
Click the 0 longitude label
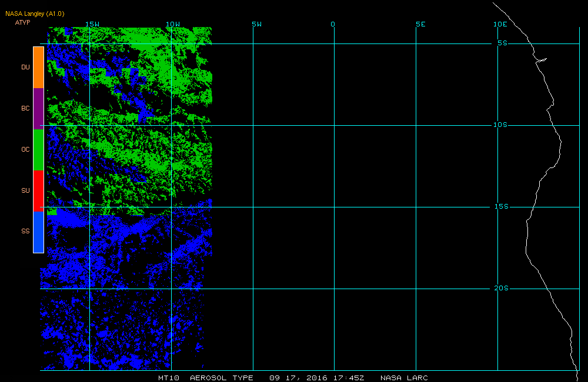(333, 24)
